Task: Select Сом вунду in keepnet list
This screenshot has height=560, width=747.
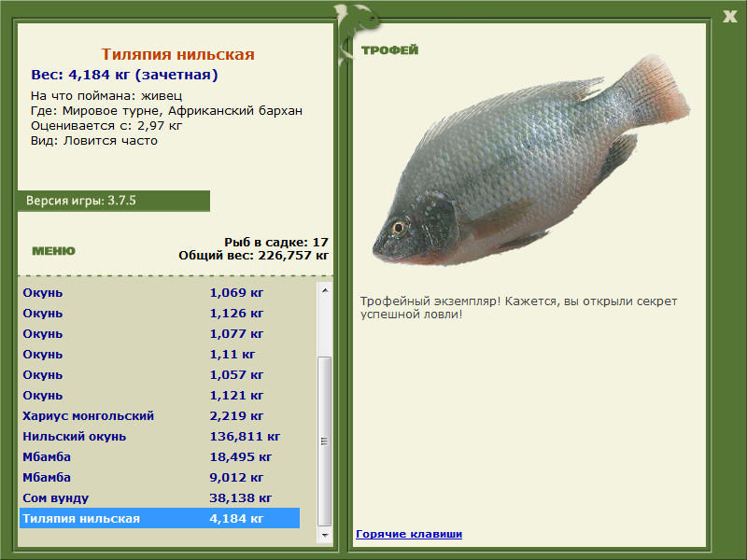Action: [160, 498]
